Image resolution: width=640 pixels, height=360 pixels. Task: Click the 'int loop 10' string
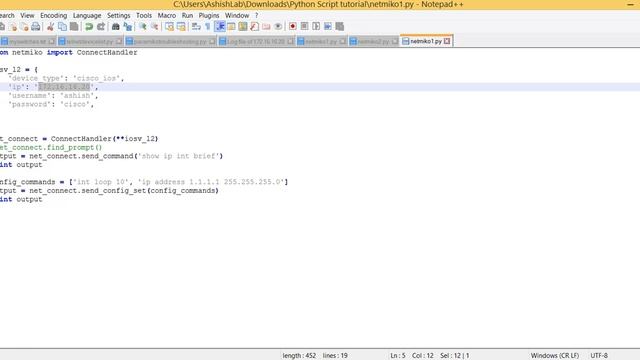[100, 182]
